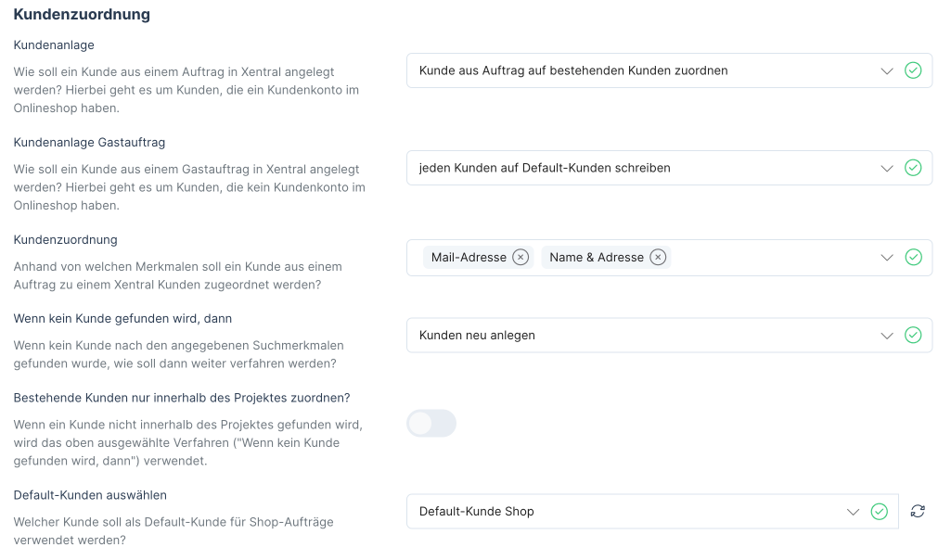Viewport: 951px width, 560px height.
Task: Select the Kundenzuordnung page heading
Action: [x=81, y=15]
